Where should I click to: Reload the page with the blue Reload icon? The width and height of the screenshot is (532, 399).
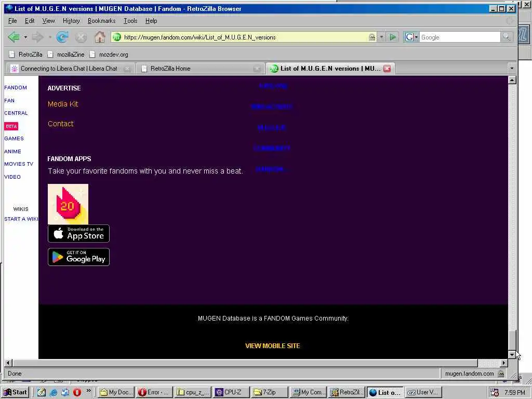[62, 37]
